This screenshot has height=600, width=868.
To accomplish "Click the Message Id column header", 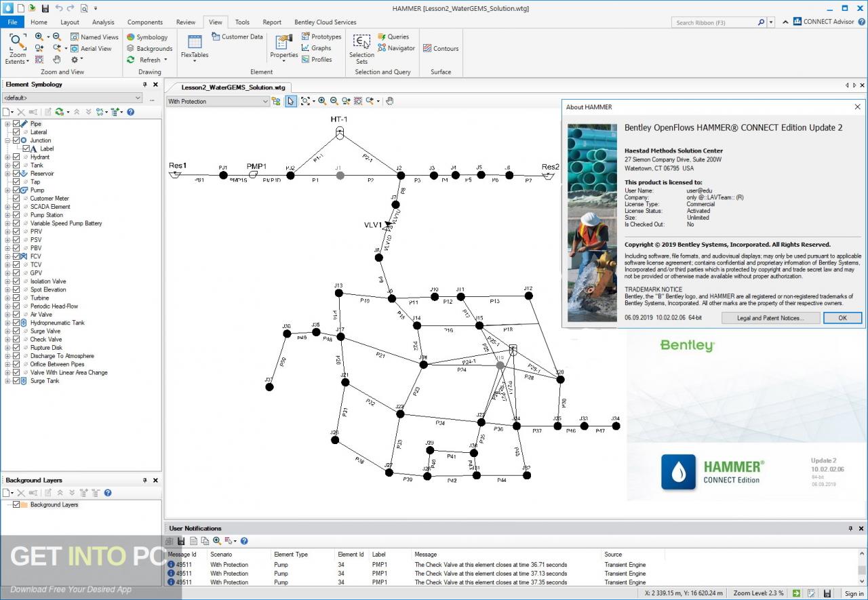I will [x=182, y=555].
